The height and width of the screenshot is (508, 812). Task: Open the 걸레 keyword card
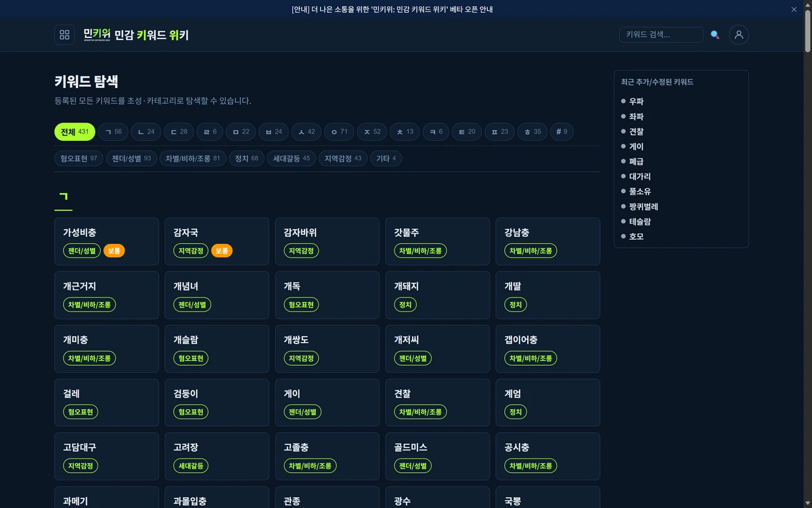coord(106,402)
